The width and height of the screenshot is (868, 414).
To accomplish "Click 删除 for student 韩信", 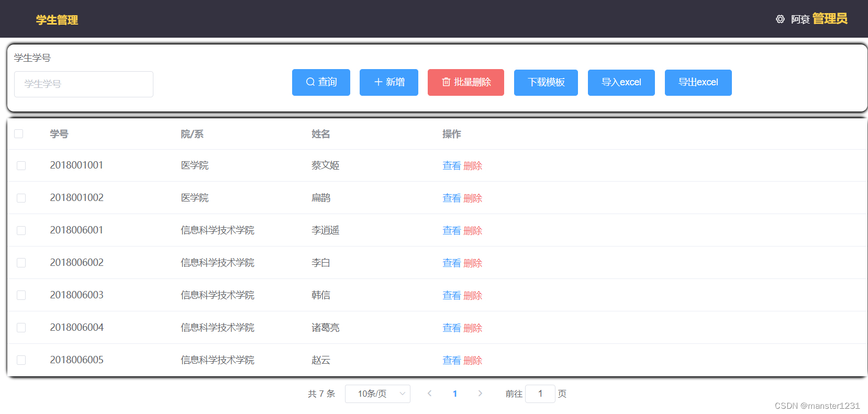I will [x=473, y=296].
